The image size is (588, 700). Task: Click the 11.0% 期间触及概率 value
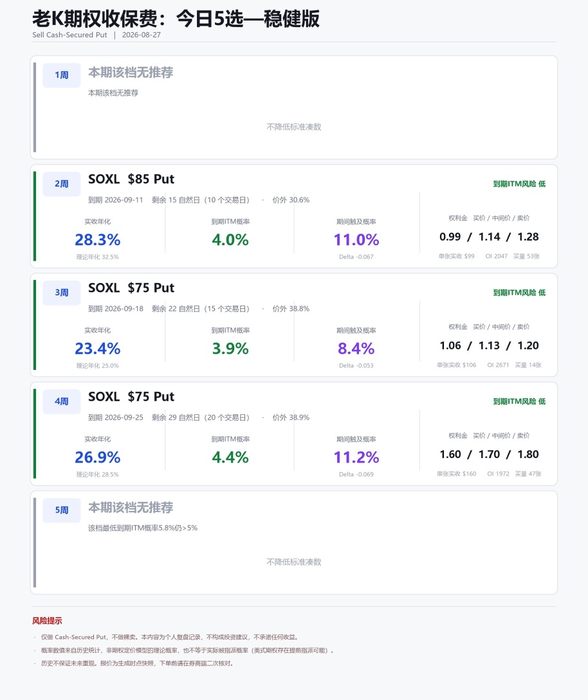click(356, 240)
